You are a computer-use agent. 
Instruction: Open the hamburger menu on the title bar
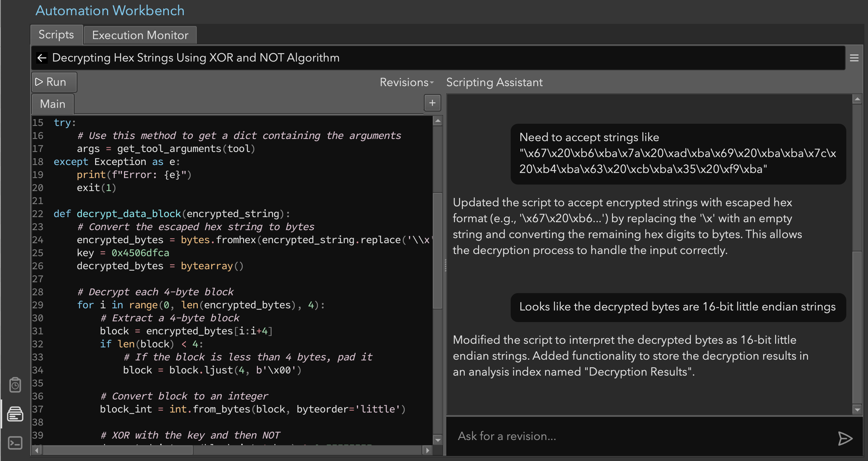click(x=854, y=58)
